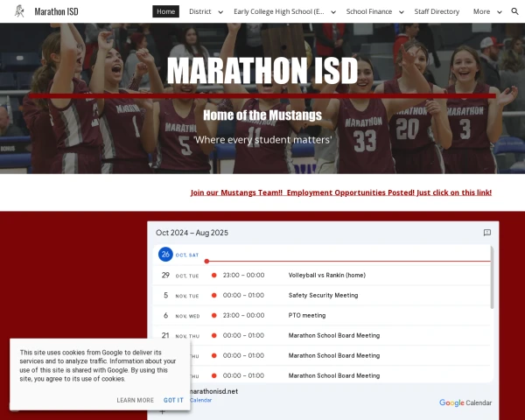Click the blue 26 date circle
Screen dimensions: 525x420
[165, 255]
